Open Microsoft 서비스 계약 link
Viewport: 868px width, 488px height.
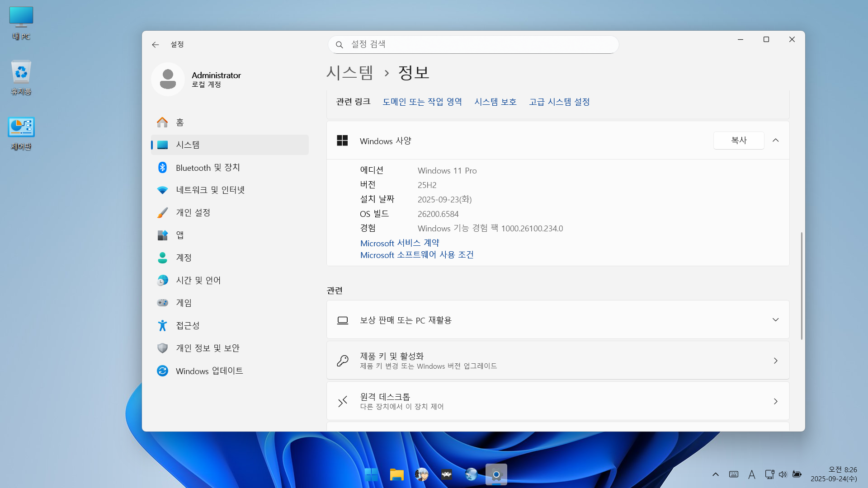(400, 243)
